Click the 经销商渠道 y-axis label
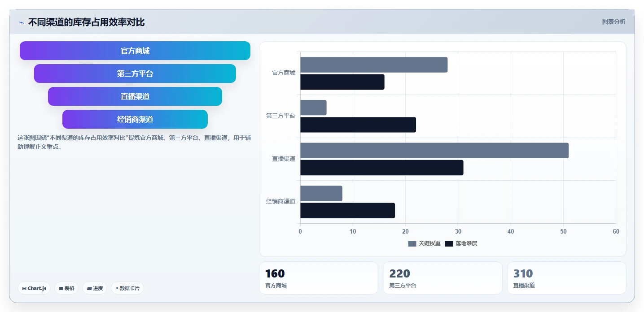This screenshot has width=644, height=312. [280, 202]
